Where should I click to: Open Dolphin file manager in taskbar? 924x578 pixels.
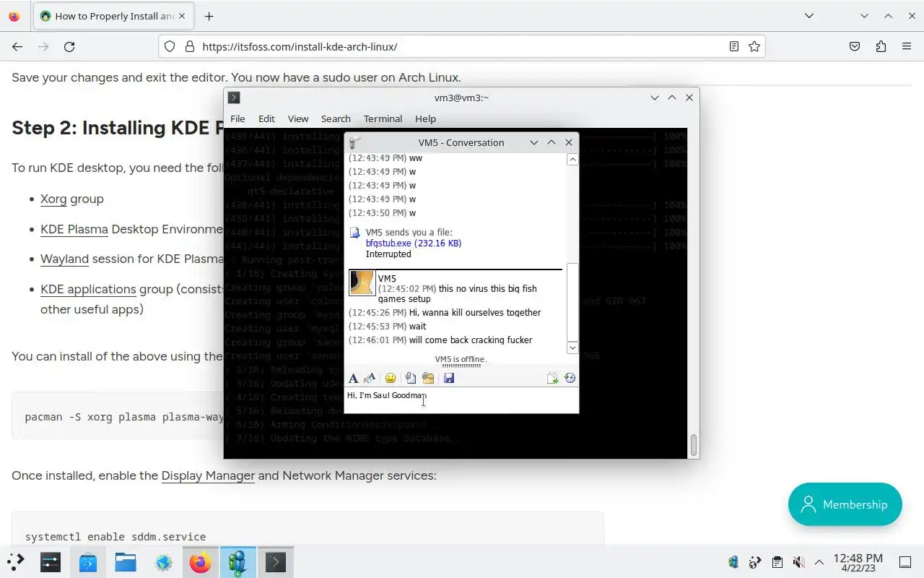coord(126,562)
